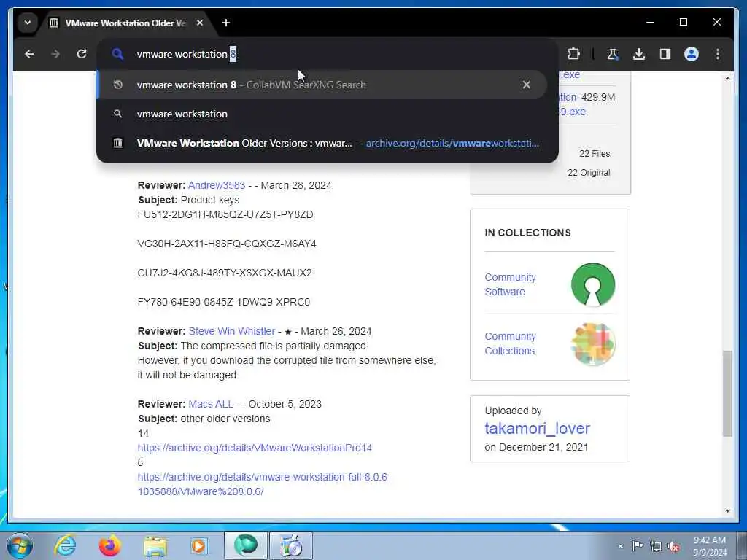Open reviewer Andrew3583's profile link
This screenshot has width=747, height=560.
click(x=216, y=185)
